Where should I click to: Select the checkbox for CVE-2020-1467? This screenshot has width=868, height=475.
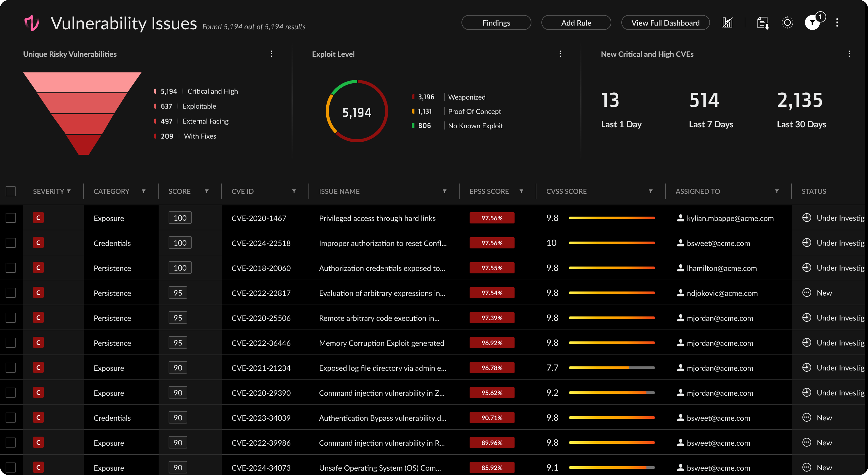pyautogui.click(x=10, y=218)
